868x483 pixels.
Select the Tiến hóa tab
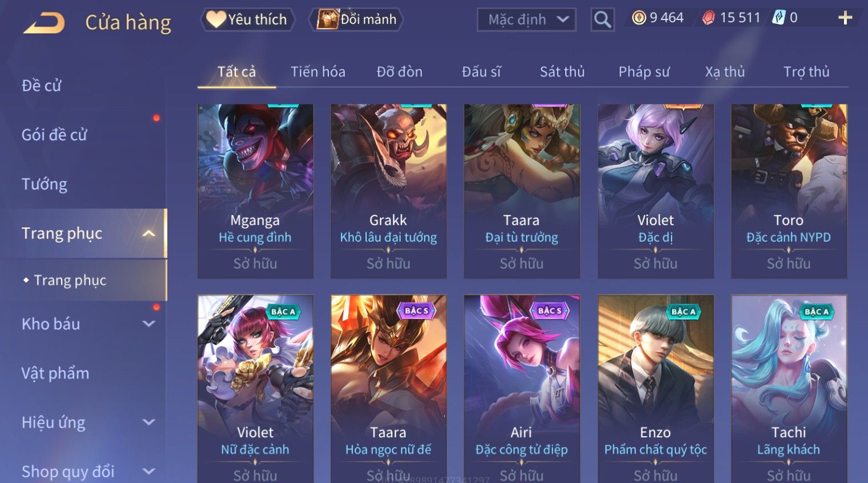(318, 72)
